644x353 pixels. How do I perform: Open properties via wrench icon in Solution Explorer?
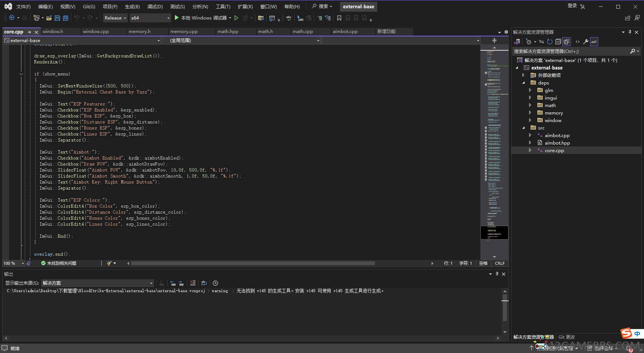[x=585, y=42]
